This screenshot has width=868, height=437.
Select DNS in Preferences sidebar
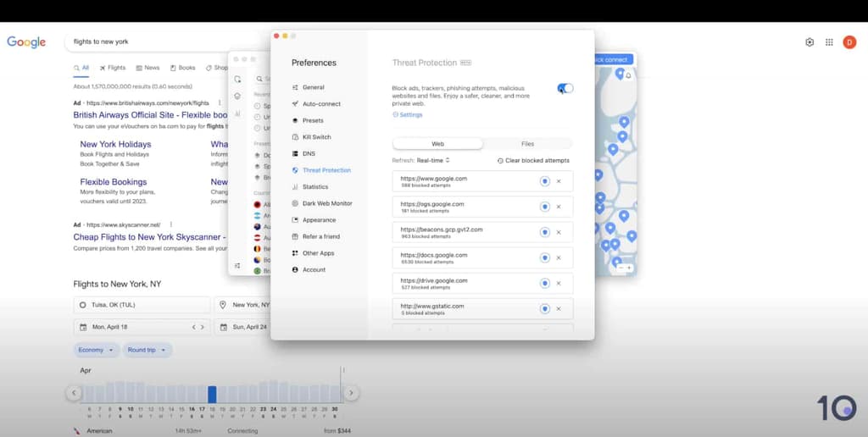(x=309, y=154)
